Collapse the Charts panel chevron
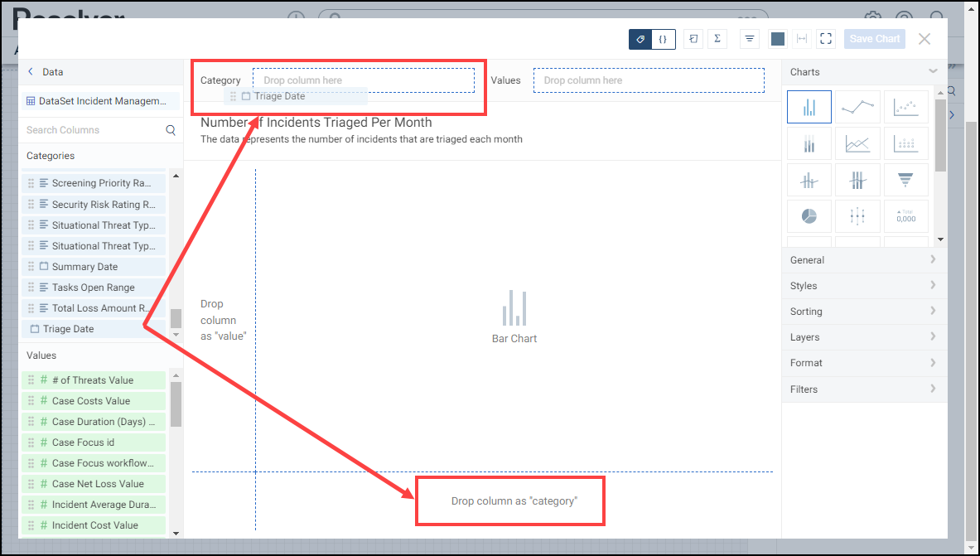980x556 pixels. click(933, 71)
